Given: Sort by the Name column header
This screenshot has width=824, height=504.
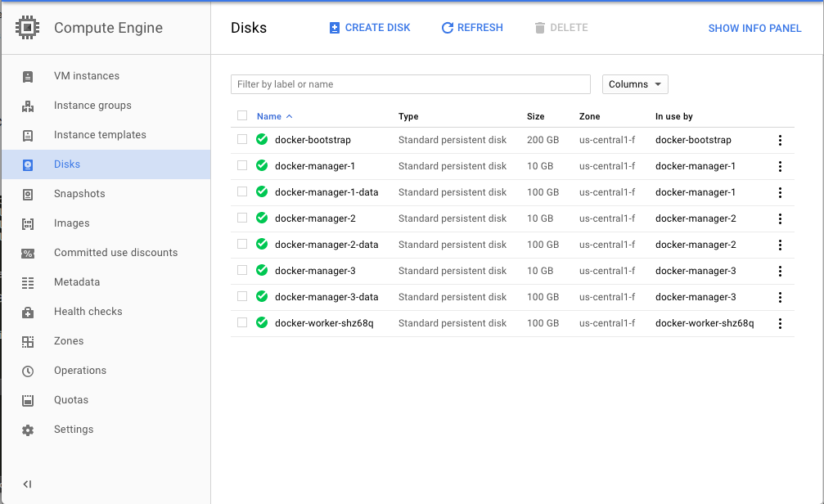Looking at the screenshot, I should point(274,116).
